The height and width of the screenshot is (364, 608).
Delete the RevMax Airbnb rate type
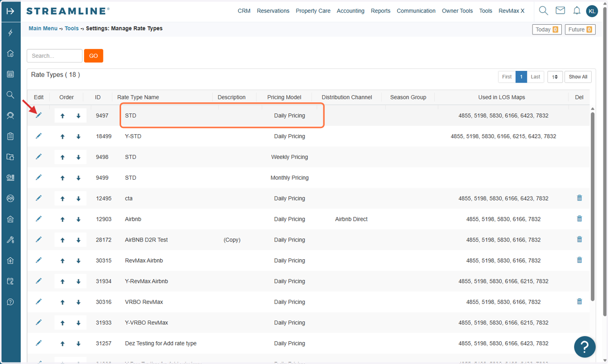click(580, 260)
